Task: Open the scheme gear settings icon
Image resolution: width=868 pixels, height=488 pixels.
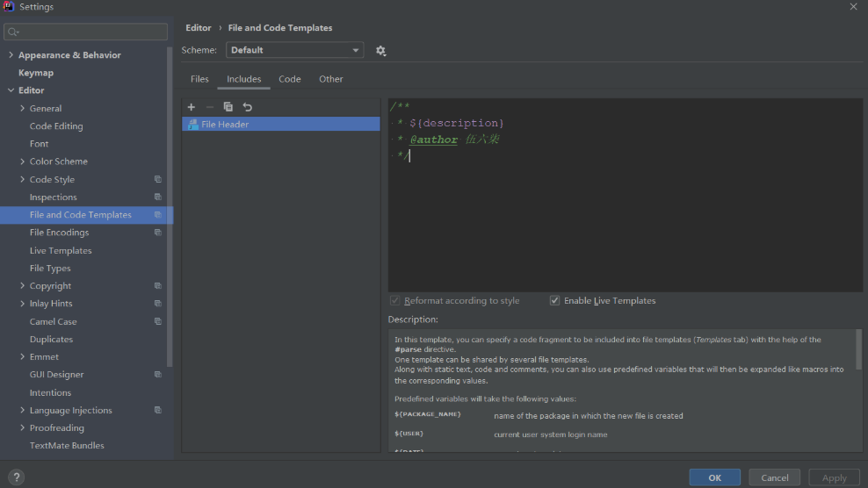Action: click(x=381, y=50)
